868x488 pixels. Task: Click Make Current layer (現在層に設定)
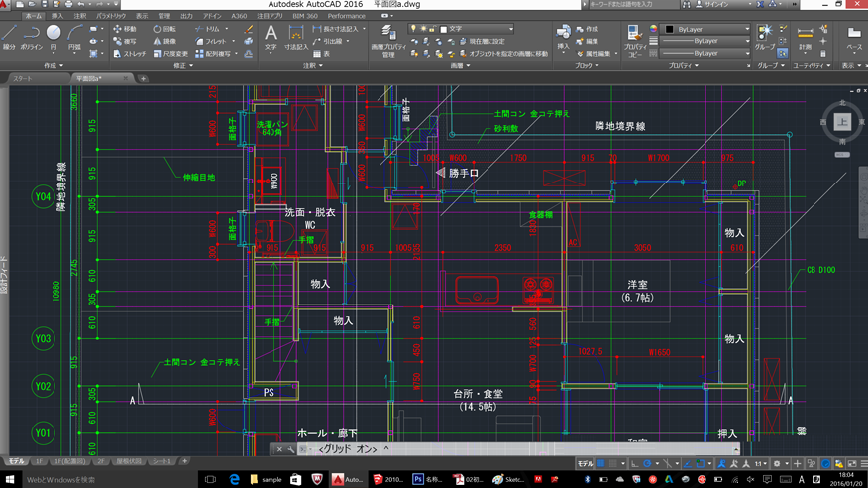click(482, 41)
